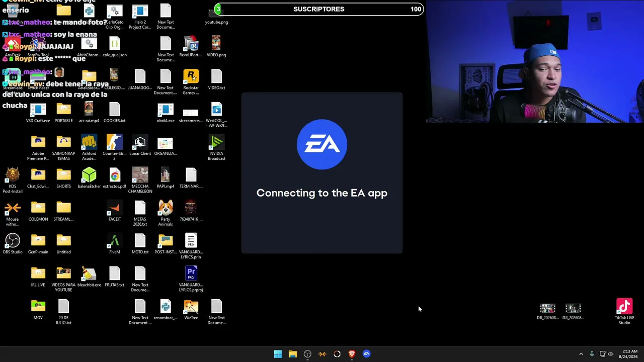Screen dimensions: 644x362
Task: Select the VIDEOS PARA YOUTUBE folder
Action: 63,274
